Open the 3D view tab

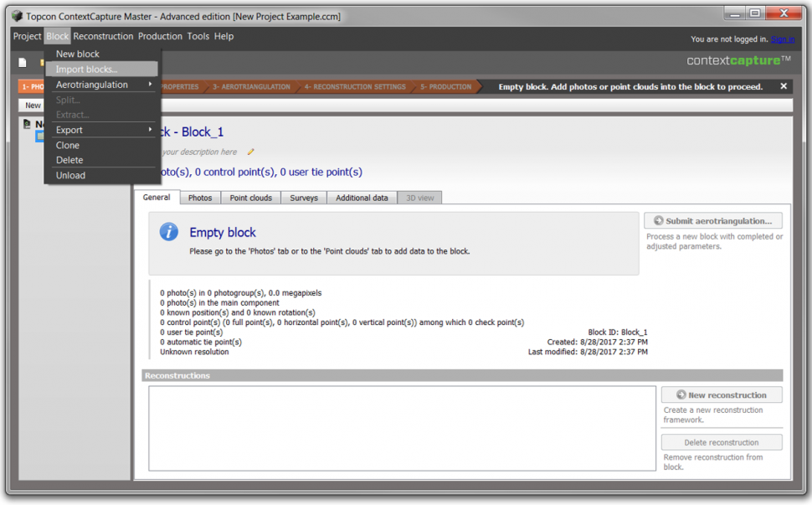(419, 198)
